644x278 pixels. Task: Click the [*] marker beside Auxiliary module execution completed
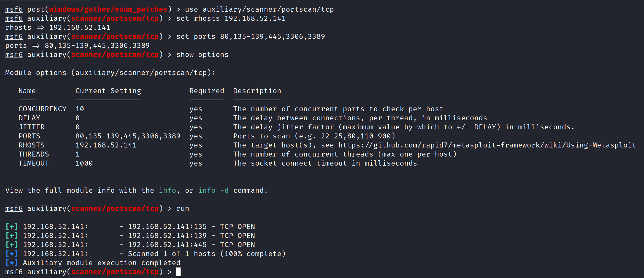pyautogui.click(x=12, y=263)
